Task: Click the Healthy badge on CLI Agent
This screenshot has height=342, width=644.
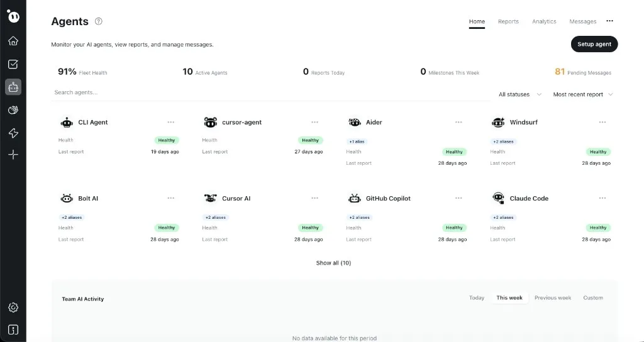Action: tap(166, 140)
